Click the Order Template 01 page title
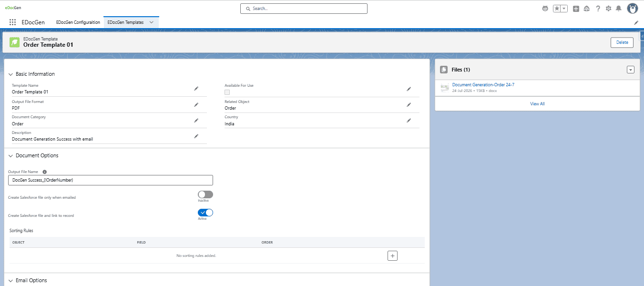644x286 pixels. click(48, 45)
